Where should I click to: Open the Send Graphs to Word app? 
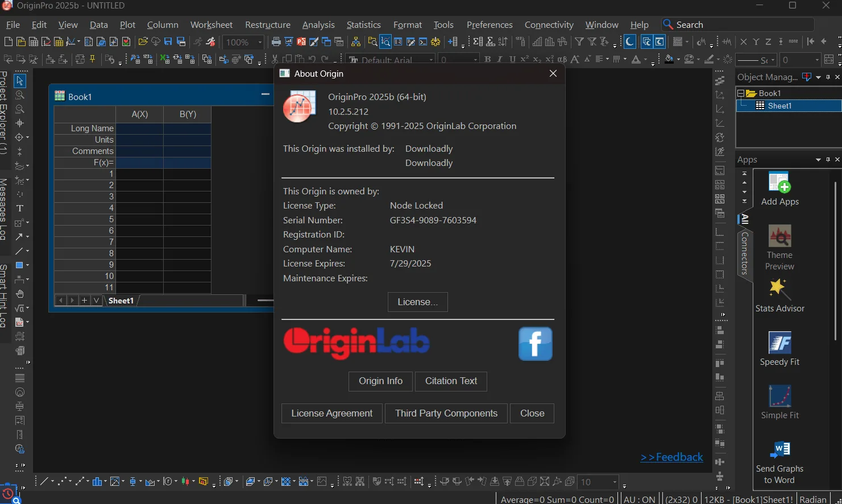pos(779,462)
